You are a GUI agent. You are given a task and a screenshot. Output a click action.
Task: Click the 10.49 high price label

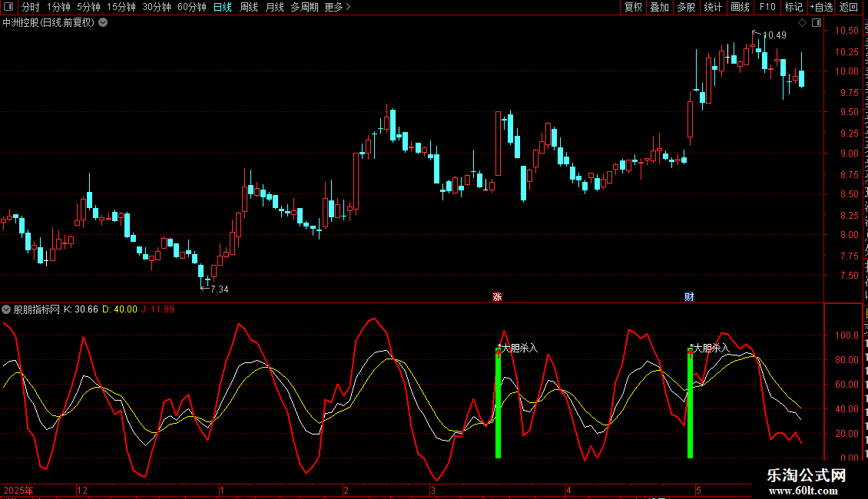tap(775, 35)
